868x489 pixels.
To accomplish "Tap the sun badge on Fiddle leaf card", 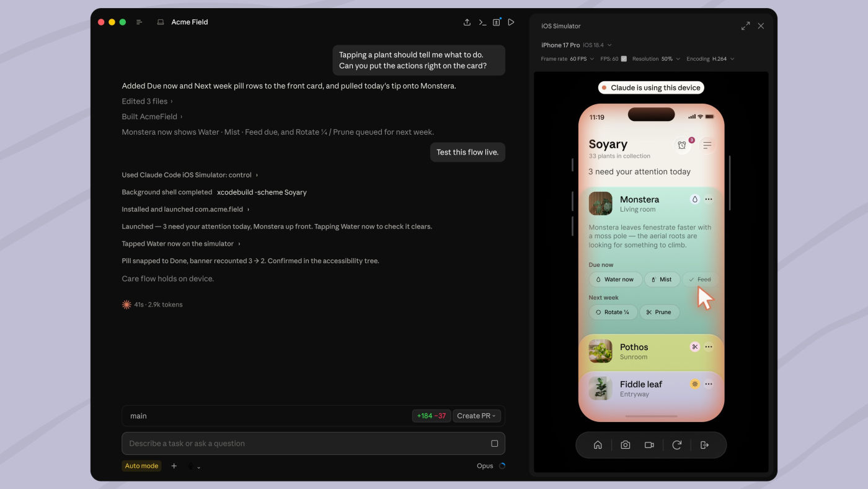I will [695, 384].
